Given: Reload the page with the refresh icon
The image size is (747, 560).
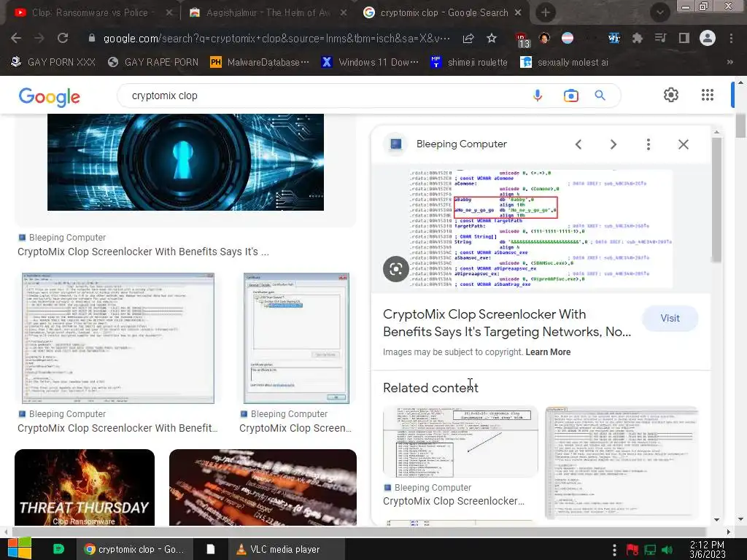Looking at the screenshot, I should [63, 38].
